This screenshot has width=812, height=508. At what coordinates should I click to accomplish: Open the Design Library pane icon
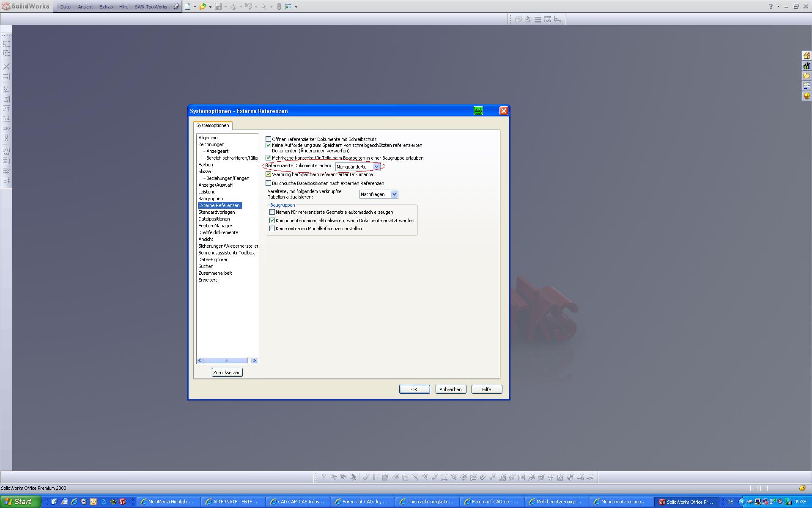coord(807,66)
